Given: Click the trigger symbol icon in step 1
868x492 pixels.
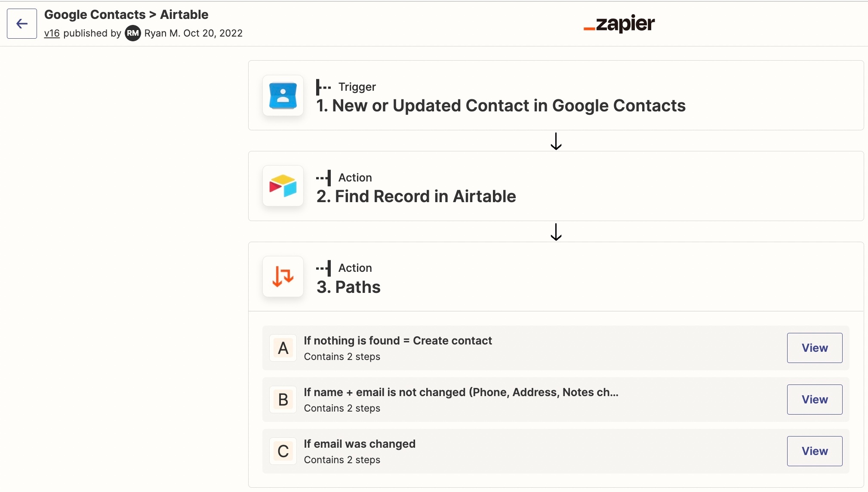Looking at the screenshot, I should coord(323,87).
